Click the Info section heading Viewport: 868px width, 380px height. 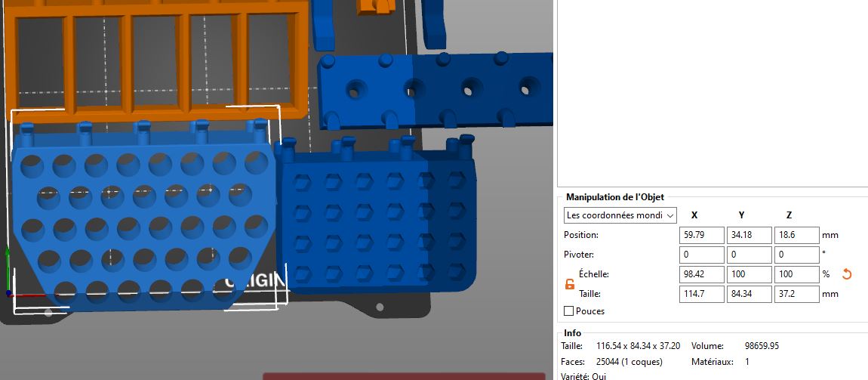(572, 333)
